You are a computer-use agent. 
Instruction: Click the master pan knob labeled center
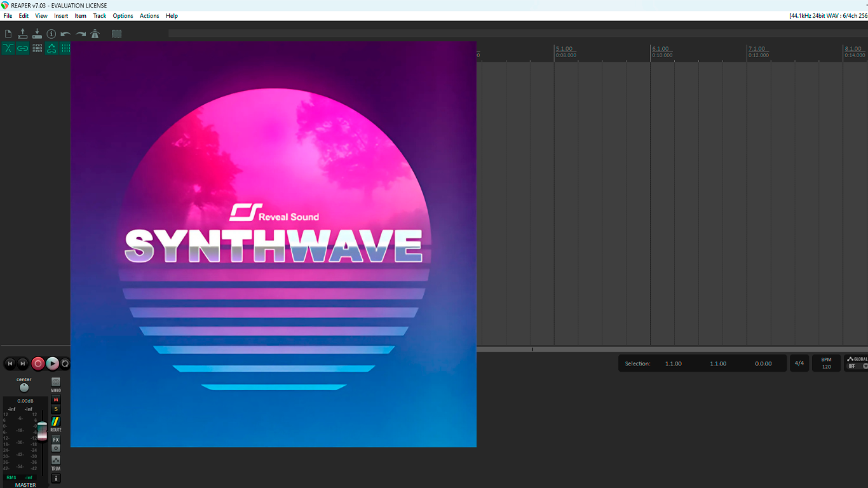pyautogui.click(x=24, y=388)
